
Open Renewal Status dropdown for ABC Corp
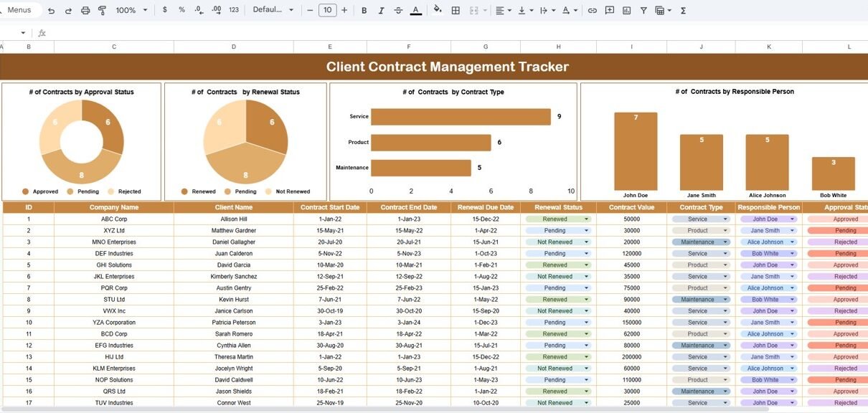587,219
